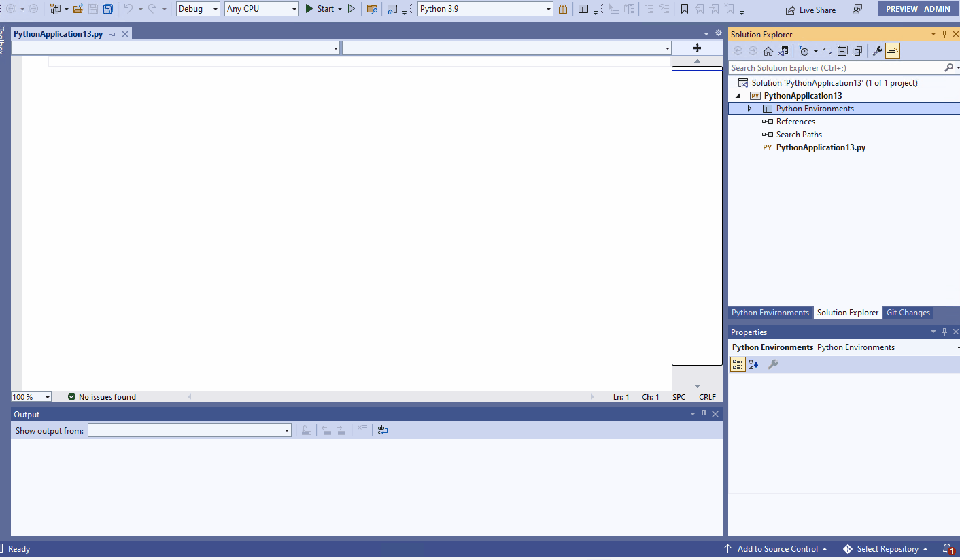Click the Save All toolbar icon
The image size is (960, 560).
coord(108,8)
